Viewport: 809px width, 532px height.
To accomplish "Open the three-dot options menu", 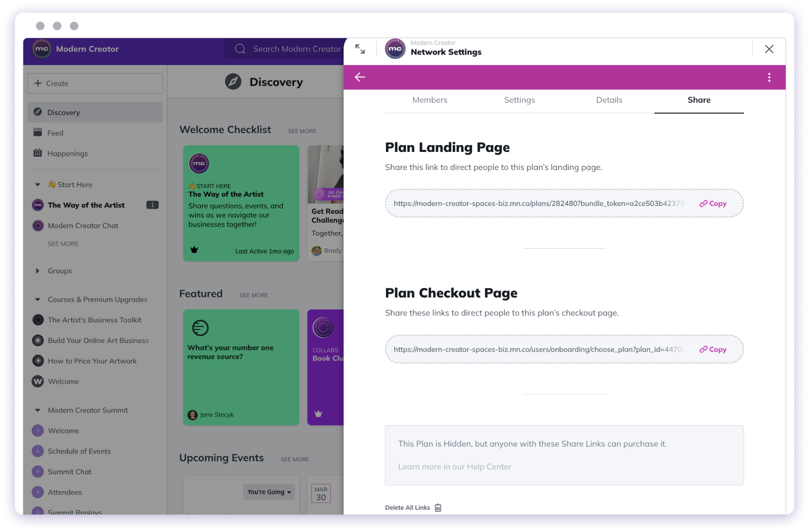I will click(x=769, y=77).
